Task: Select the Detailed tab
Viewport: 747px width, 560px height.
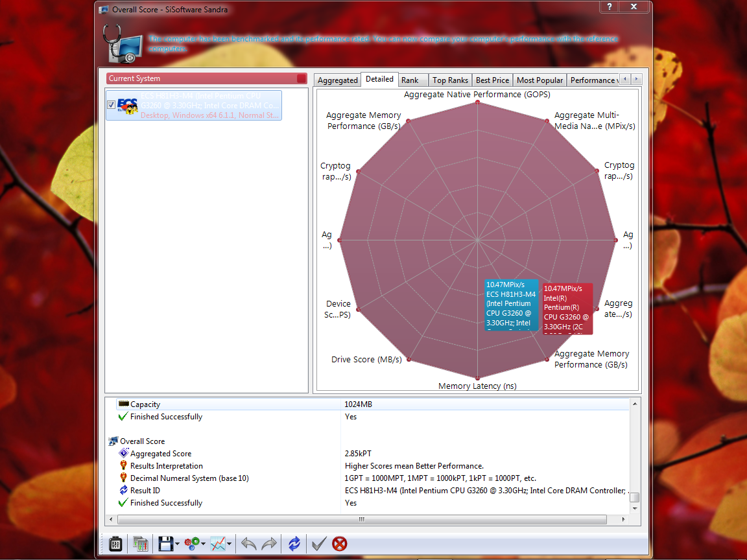Action: (x=380, y=79)
